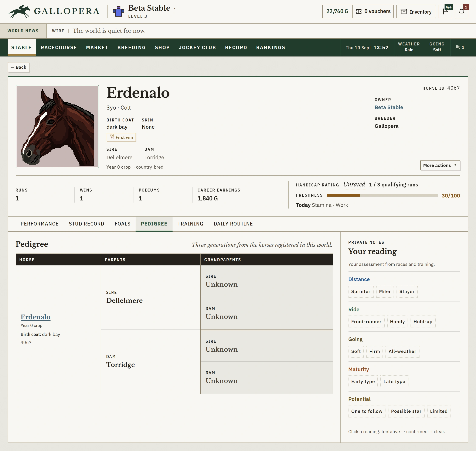476x451 pixels.
Task: Open the Foals tab
Action: 122,224
